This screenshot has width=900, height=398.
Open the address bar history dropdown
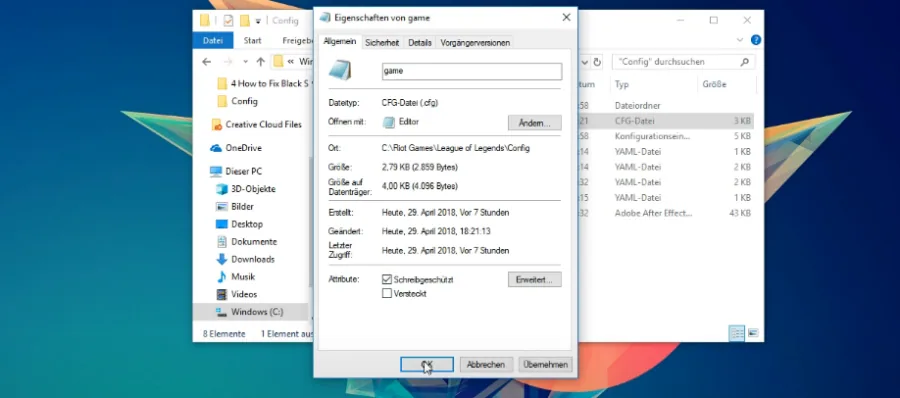tap(585, 62)
